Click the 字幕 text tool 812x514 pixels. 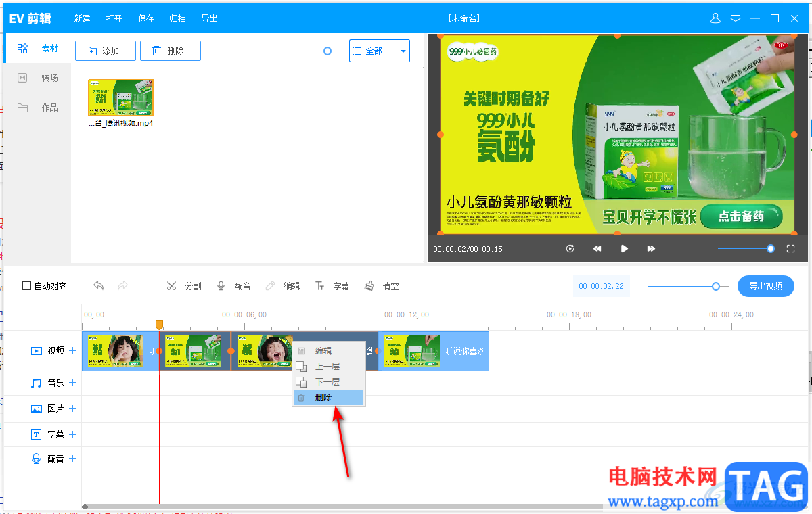[x=332, y=286]
